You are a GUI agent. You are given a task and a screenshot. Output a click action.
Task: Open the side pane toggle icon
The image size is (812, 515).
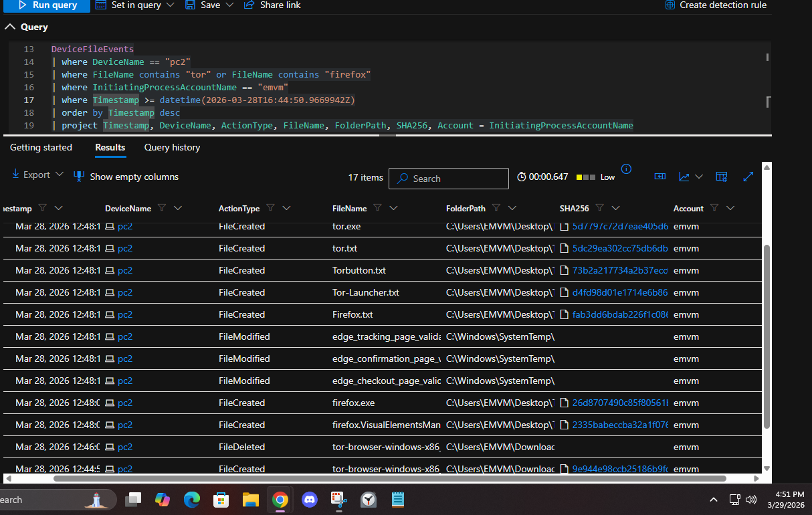point(660,177)
